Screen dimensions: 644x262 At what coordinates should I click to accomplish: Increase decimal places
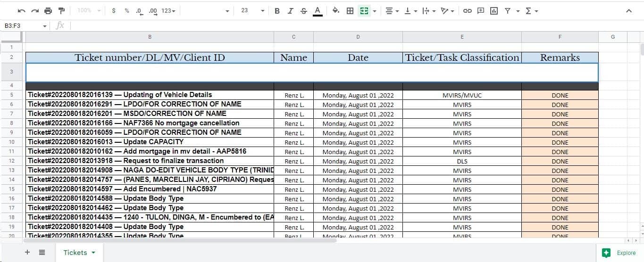153,10
